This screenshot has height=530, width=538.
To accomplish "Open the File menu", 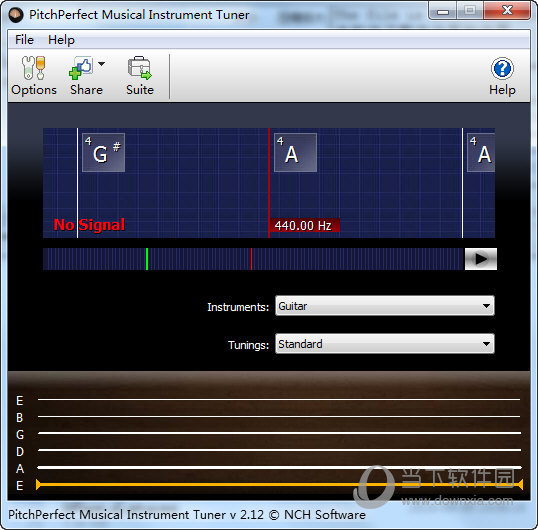I will (24, 40).
